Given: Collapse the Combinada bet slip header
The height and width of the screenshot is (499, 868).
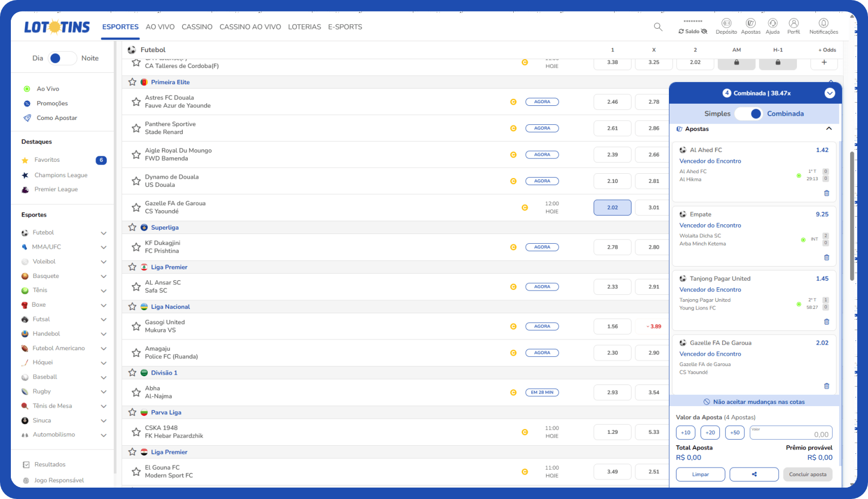Looking at the screenshot, I should click(x=829, y=93).
